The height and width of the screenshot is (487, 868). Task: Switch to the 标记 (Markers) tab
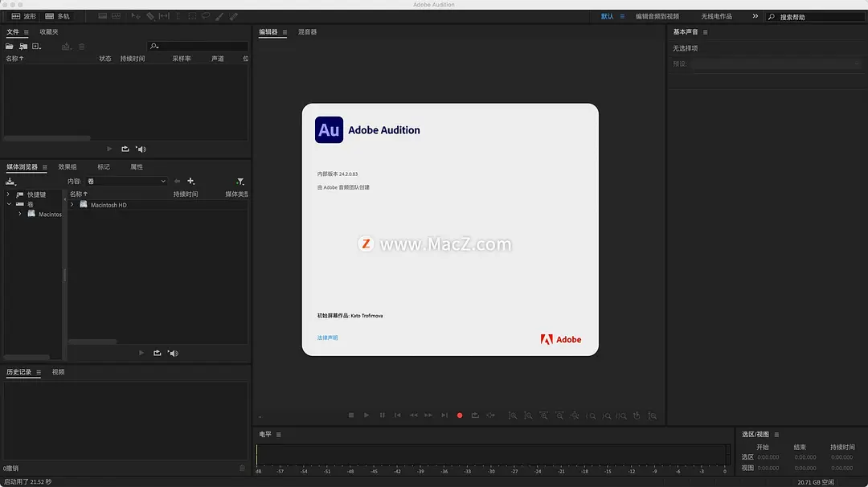tap(104, 166)
